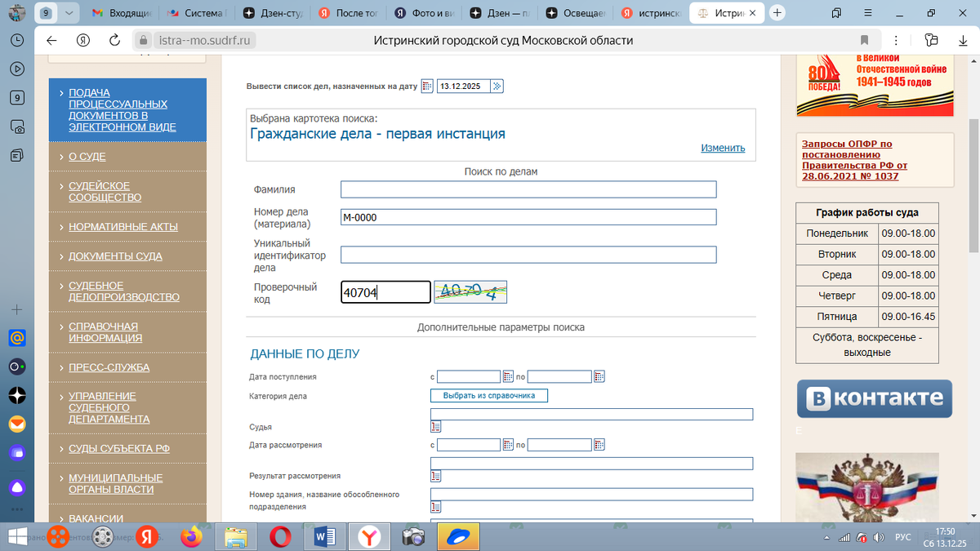980x551 pixels.
Task: Open the browser extensions icon near downloads
Action: tap(932, 40)
